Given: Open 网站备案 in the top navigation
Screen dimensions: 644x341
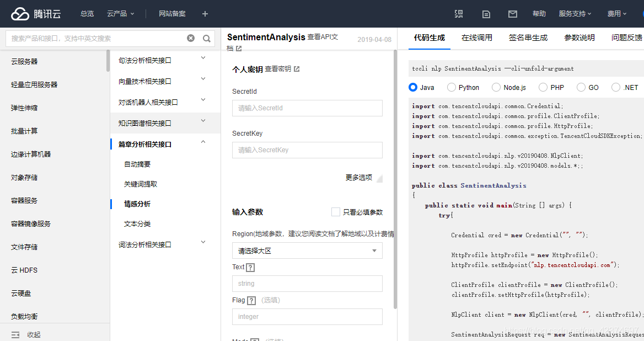Looking at the screenshot, I should pos(172,14).
